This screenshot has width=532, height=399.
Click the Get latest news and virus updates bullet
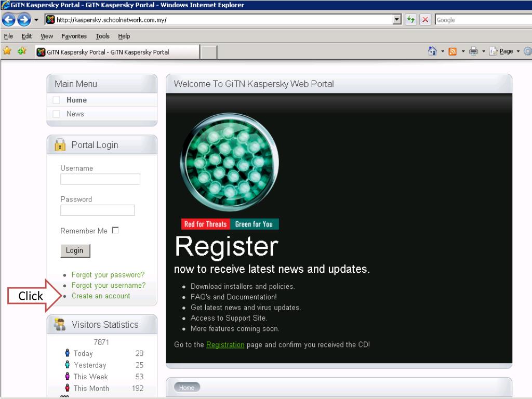tap(246, 308)
